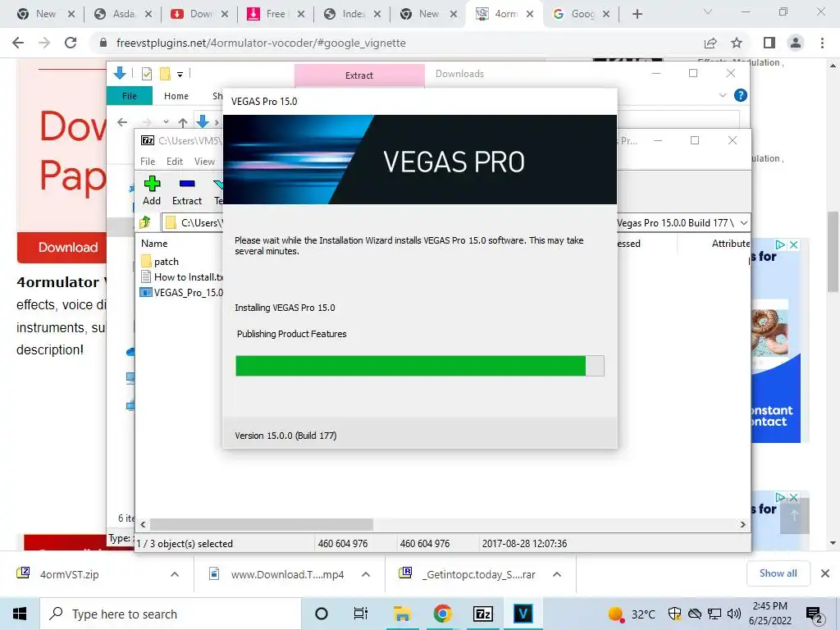Open options for www.Download.T....mp4 download
The image size is (840, 630).
[366, 574]
